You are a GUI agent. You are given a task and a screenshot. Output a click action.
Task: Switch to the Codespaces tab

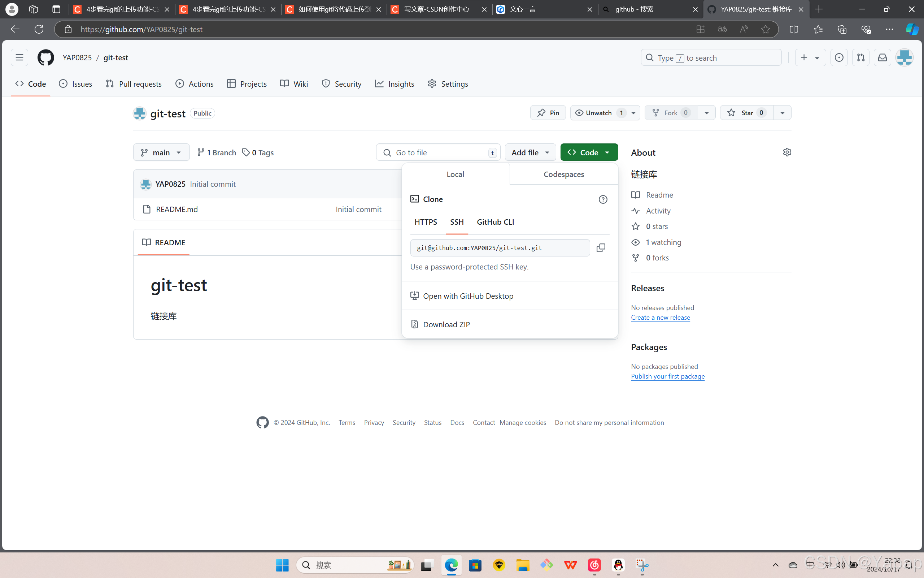coord(563,174)
